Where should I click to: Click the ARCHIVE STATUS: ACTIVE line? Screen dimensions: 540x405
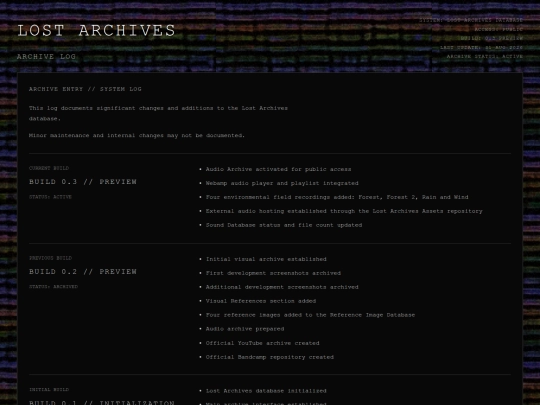485,56
